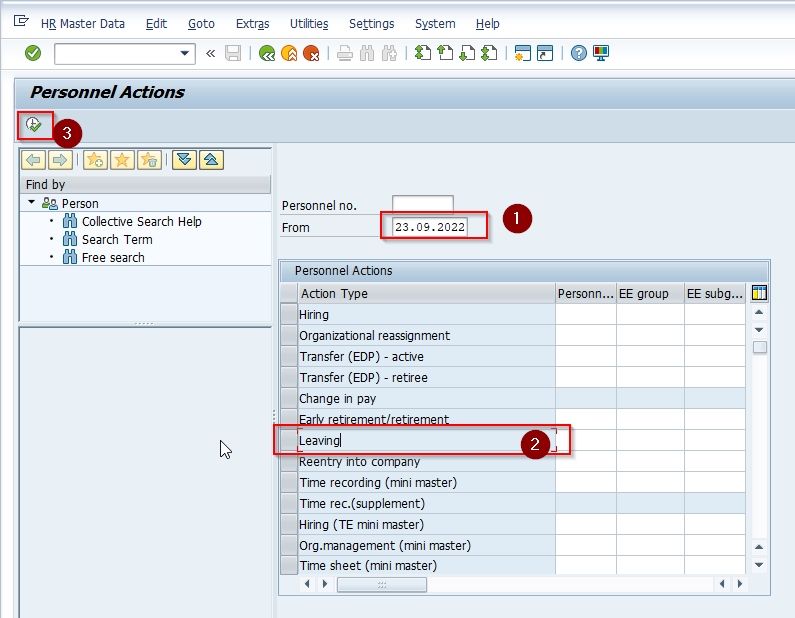The height and width of the screenshot is (618, 795).
Task: Select Collective Search Help
Action: click(x=141, y=222)
